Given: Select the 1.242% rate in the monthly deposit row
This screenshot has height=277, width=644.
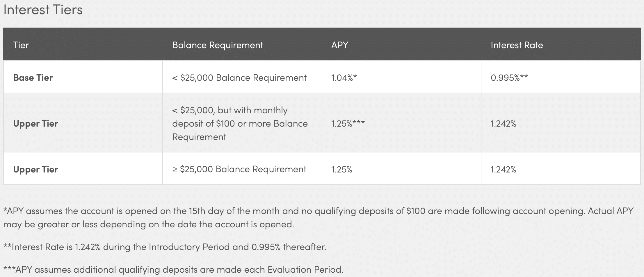Looking at the screenshot, I should pos(504,124).
